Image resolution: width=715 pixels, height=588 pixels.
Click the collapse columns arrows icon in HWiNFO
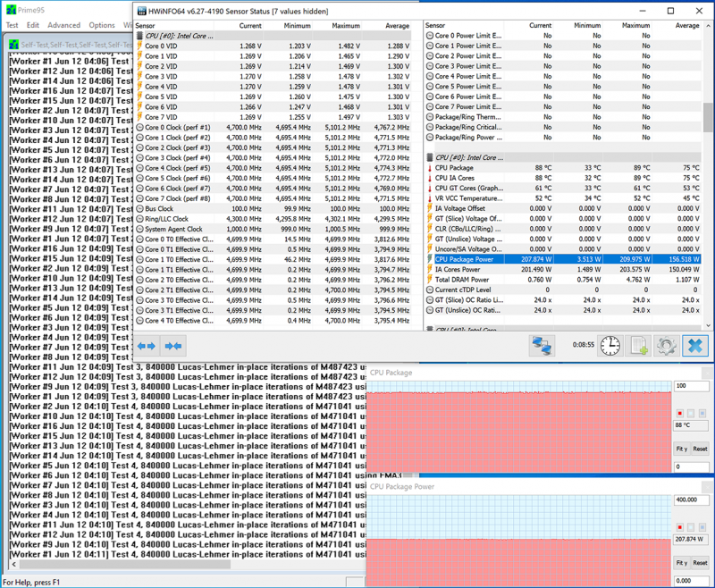173,346
